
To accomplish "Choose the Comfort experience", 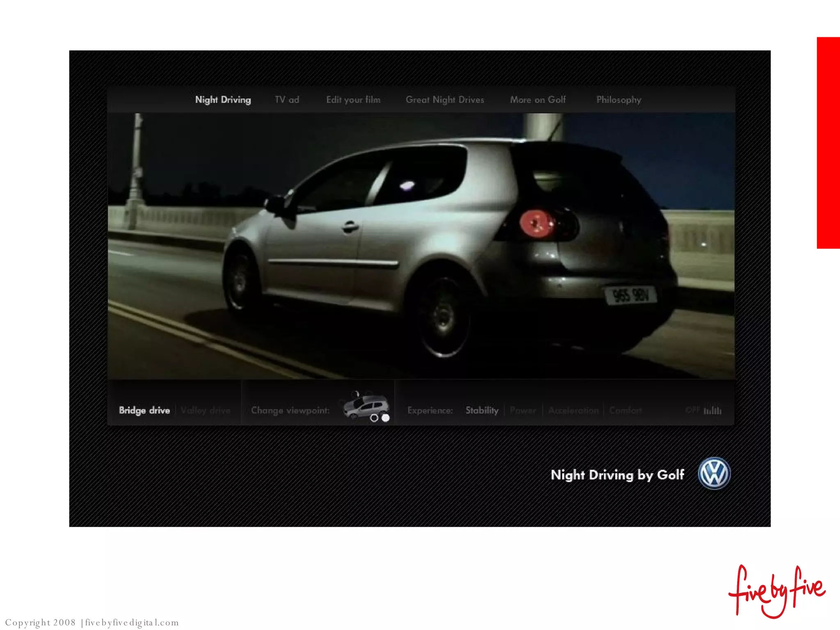I will click(625, 410).
